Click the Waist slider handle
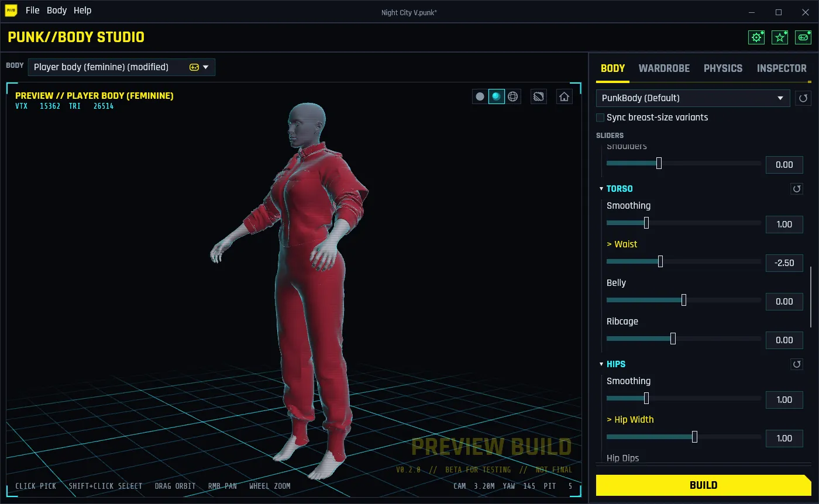 pos(660,262)
